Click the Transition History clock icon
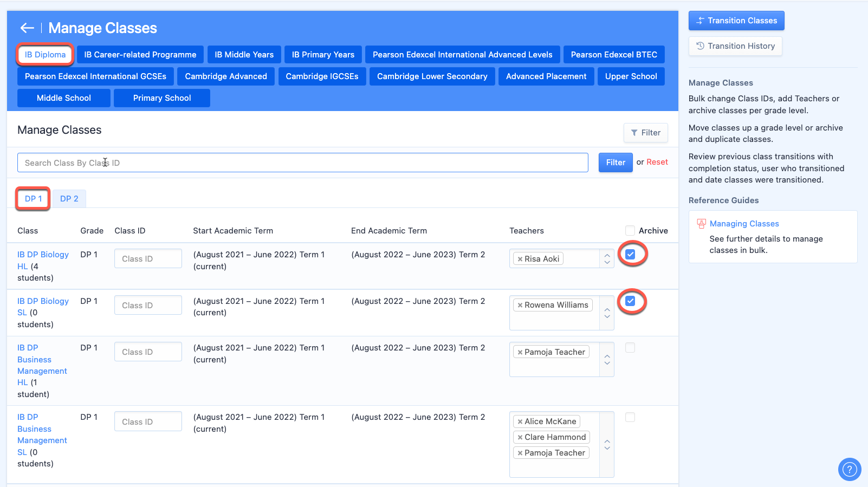The height and width of the screenshot is (487, 868). (700, 46)
